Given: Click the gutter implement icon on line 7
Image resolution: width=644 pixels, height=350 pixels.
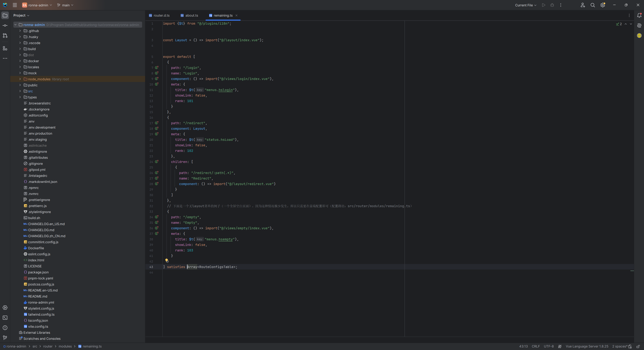Looking at the screenshot, I should coord(157,68).
